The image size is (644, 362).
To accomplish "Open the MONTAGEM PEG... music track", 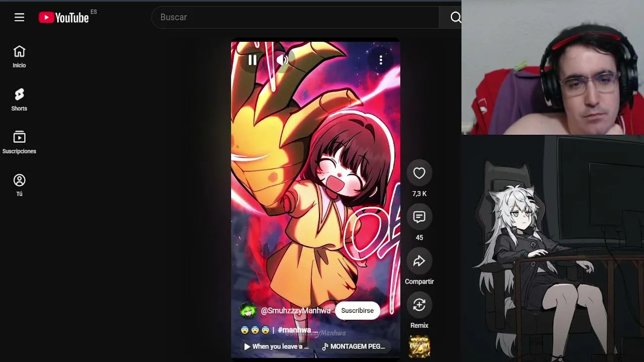I will [x=354, y=346].
